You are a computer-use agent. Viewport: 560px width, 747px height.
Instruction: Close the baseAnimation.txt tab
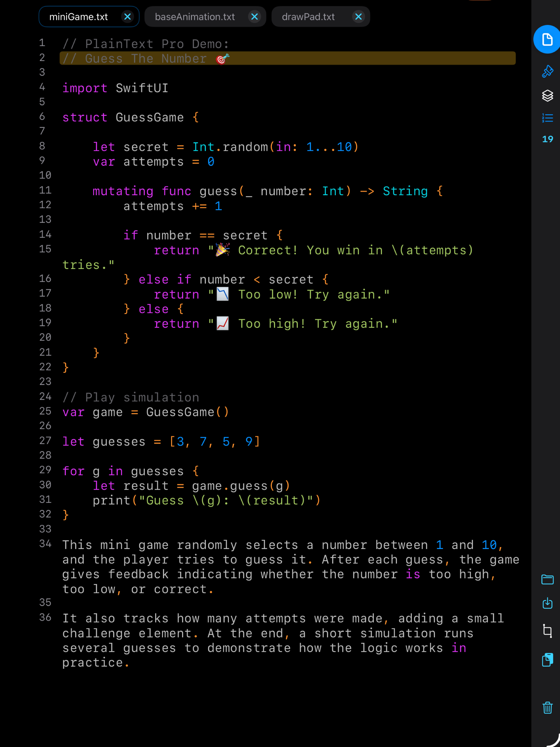[x=254, y=17]
